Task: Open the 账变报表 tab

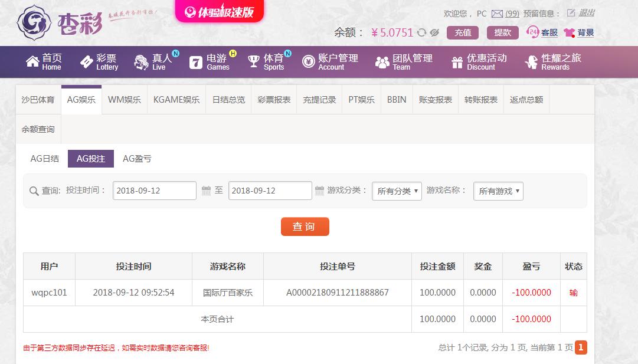Action: (x=436, y=100)
